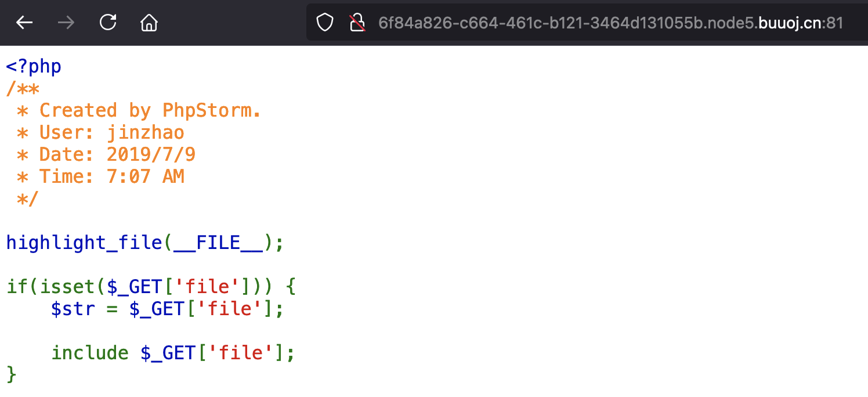Viewport: 868px width, 397px height.
Task: Click the closing curly brace of the code
Action: (x=12, y=374)
